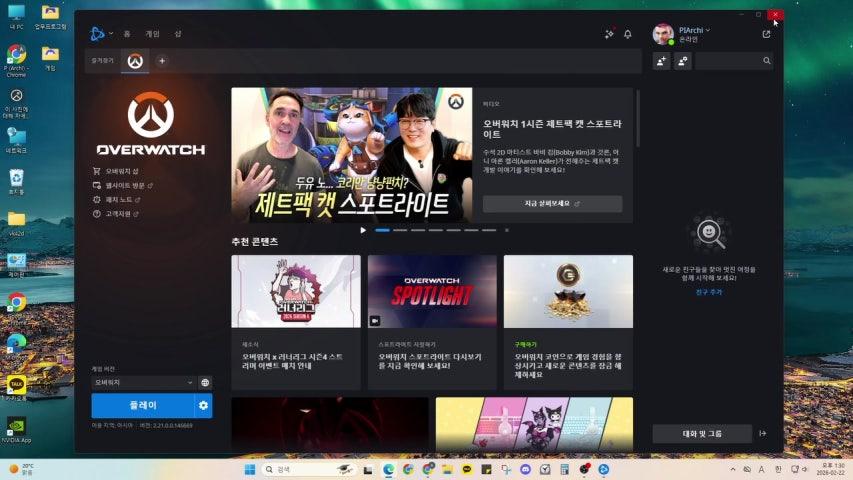Screen dimensions: 853x480
Task: Collapse the social panel with arrow icon
Action: click(x=763, y=433)
